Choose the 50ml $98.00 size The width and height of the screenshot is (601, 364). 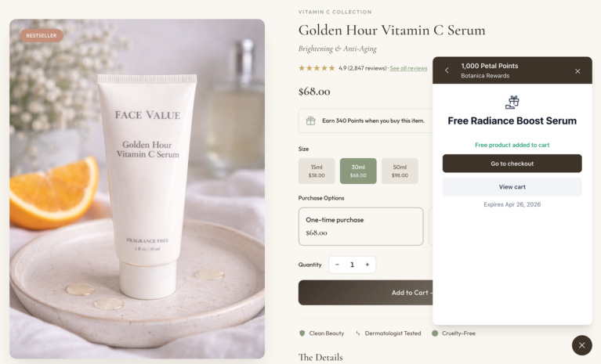tap(400, 171)
